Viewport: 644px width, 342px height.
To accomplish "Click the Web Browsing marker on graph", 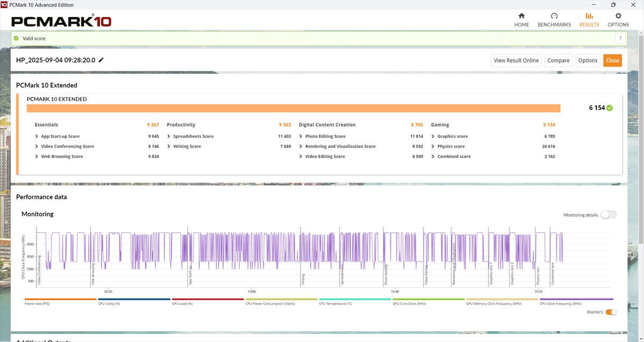I will 92,272.
